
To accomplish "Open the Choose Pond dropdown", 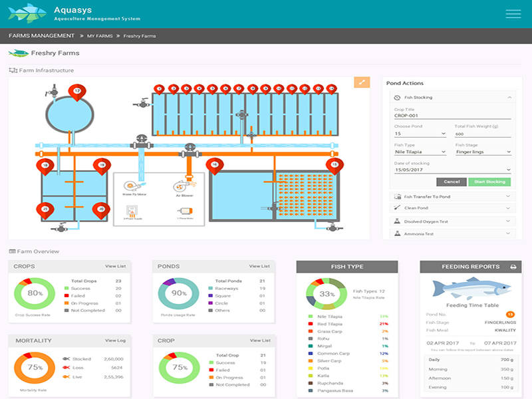I will [420, 134].
